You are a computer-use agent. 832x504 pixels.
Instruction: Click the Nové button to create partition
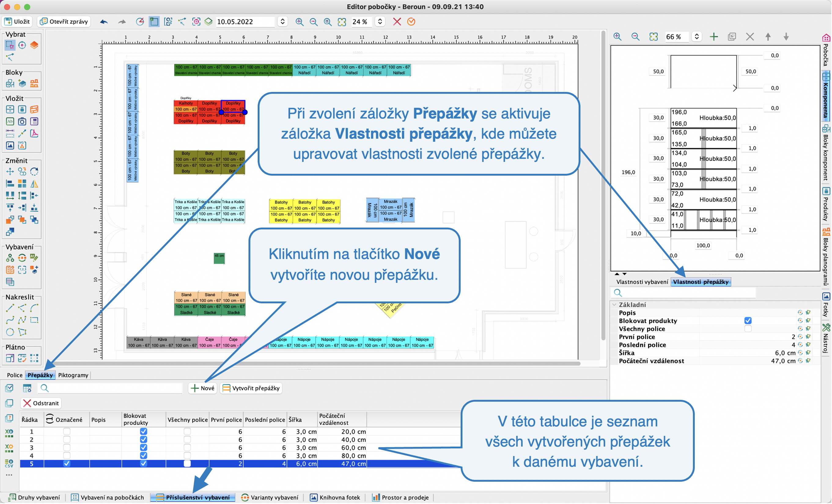click(x=203, y=388)
